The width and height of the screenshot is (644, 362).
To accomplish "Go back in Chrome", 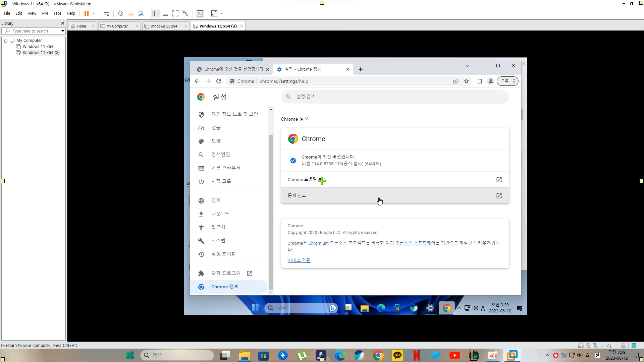I will click(x=197, y=81).
